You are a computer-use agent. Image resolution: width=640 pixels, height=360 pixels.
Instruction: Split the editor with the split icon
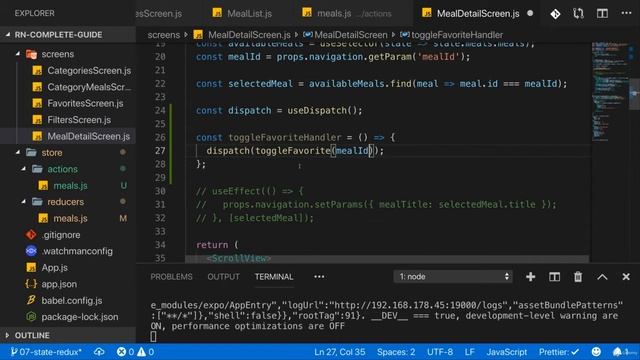coord(602,13)
